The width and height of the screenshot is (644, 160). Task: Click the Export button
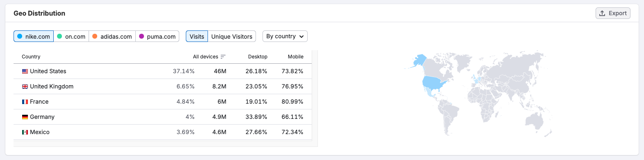click(613, 13)
